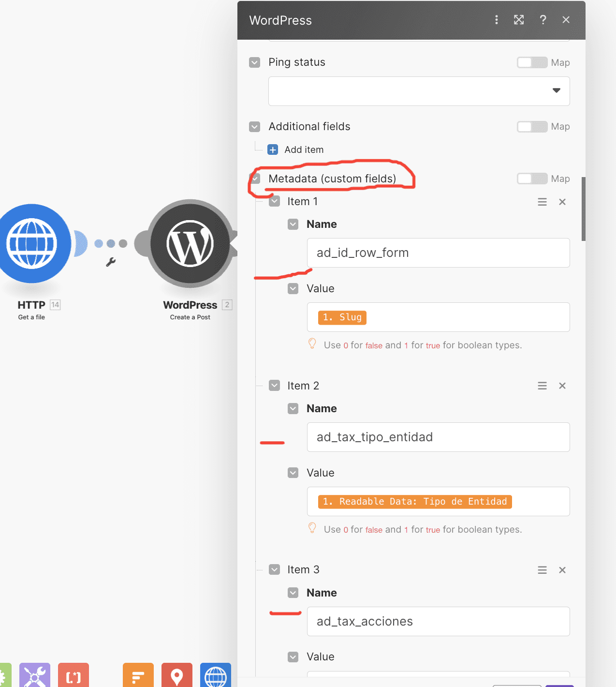Click the WordPress module icon
The image size is (616, 687).
(x=190, y=243)
